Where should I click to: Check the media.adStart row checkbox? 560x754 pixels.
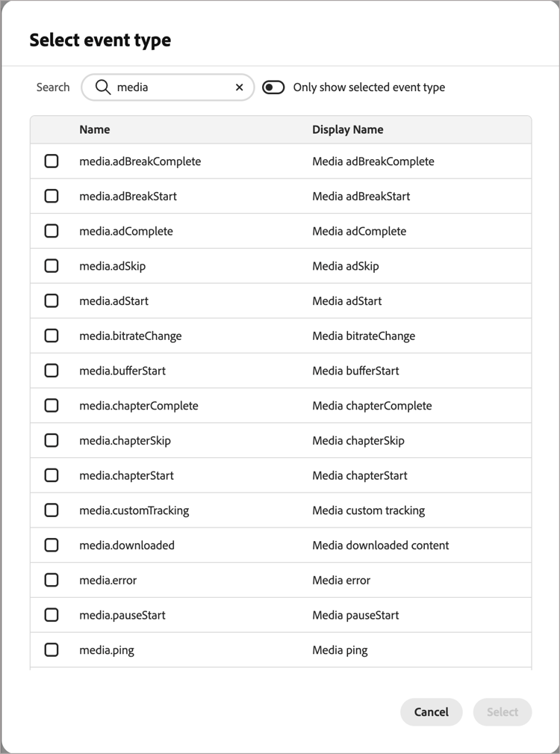[x=52, y=300]
